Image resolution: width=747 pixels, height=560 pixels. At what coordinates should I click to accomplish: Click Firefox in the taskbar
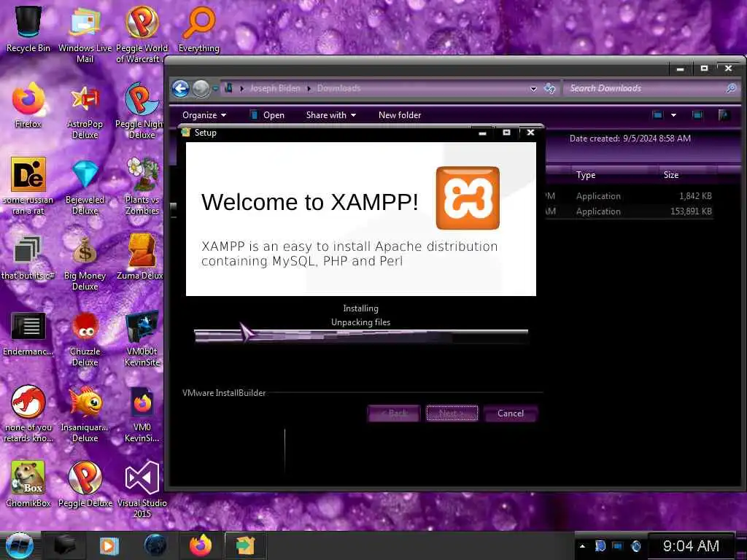point(201,545)
